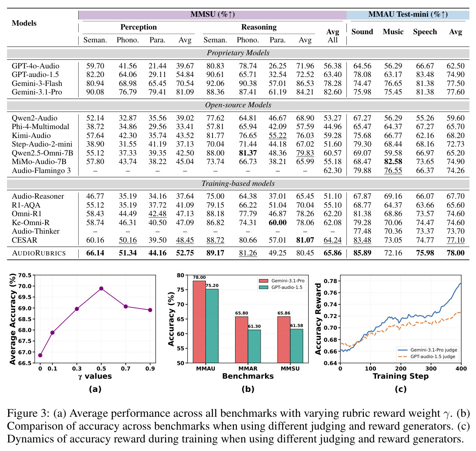The image size is (476, 451).
Task: Click "GPT-audio-1.5 judge" legend entry in chart (c)
Action: [x=427, y=357]
